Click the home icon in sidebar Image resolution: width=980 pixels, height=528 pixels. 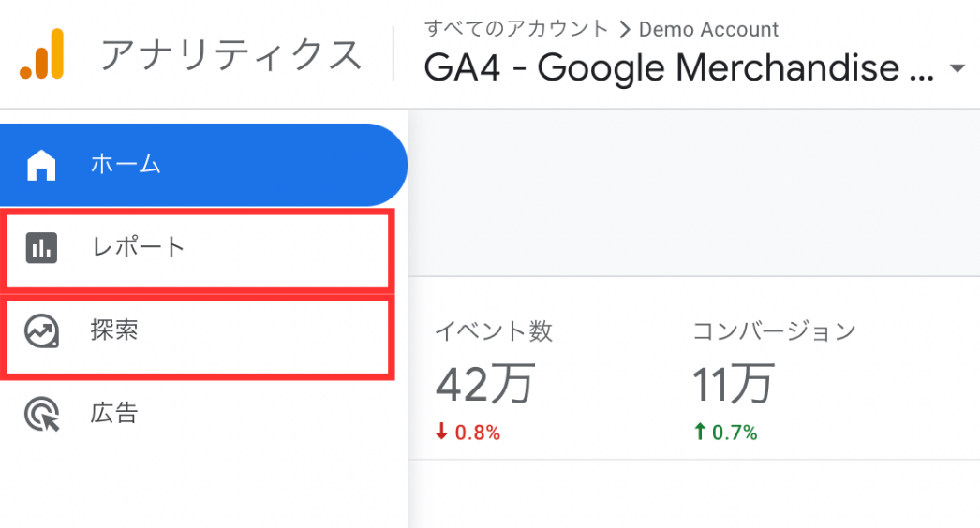click(41, 165)
